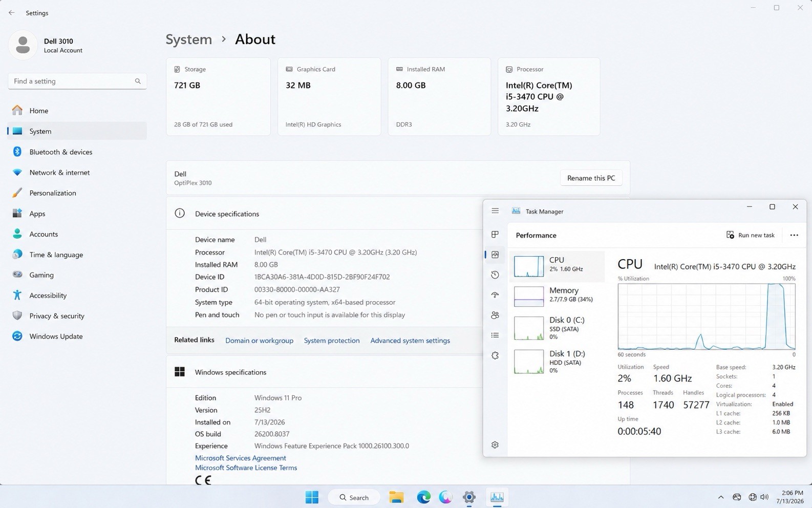Viewport: 812px width, 508px height.
Task: Click Run new task button
Action: tap(751, 235)
